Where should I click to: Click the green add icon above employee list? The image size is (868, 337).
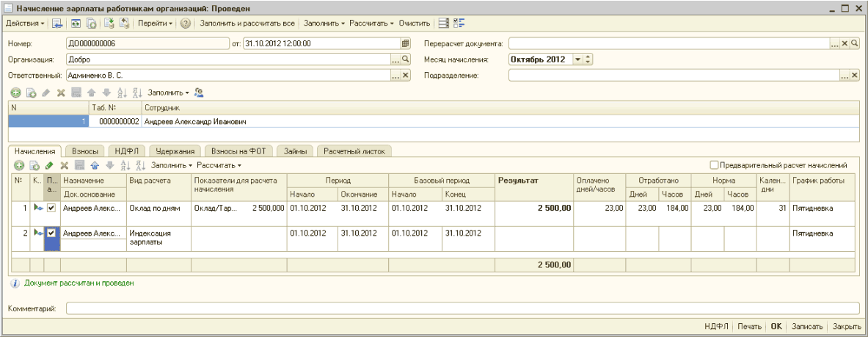[15, 93]
